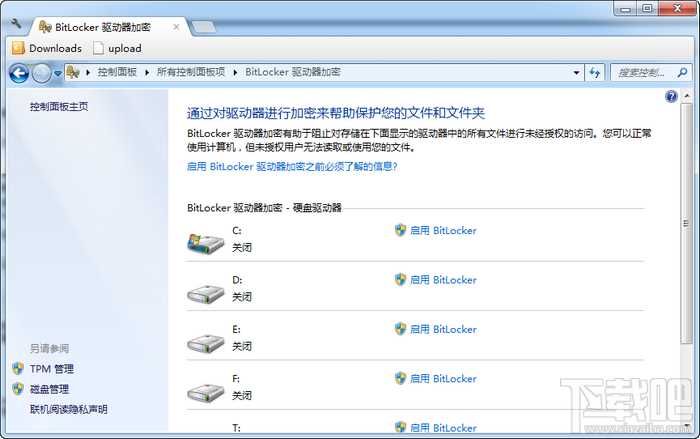The width and height of the screenshot is (700, 439).
Task: Click the E: hard drive icon
Action: [207, 342]
